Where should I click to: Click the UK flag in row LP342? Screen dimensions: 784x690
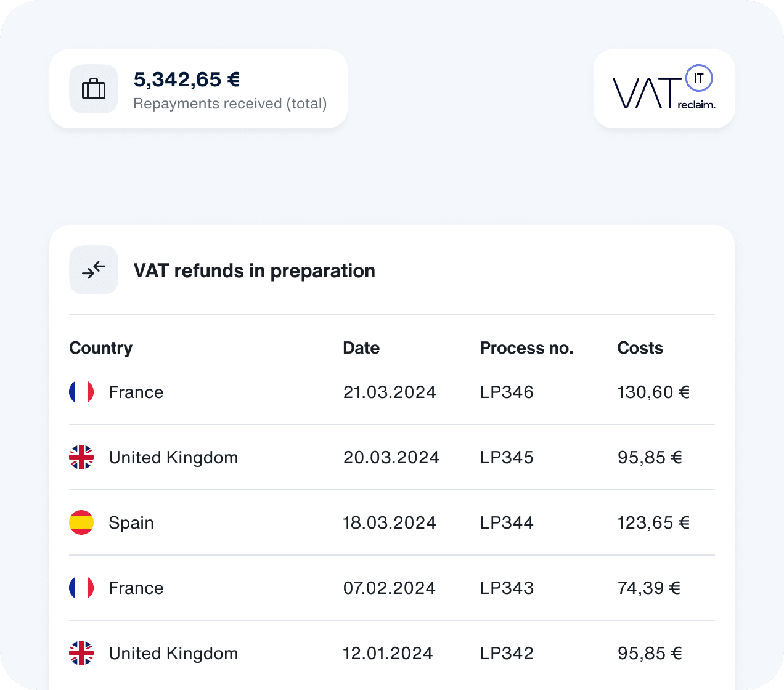[81, 653]
